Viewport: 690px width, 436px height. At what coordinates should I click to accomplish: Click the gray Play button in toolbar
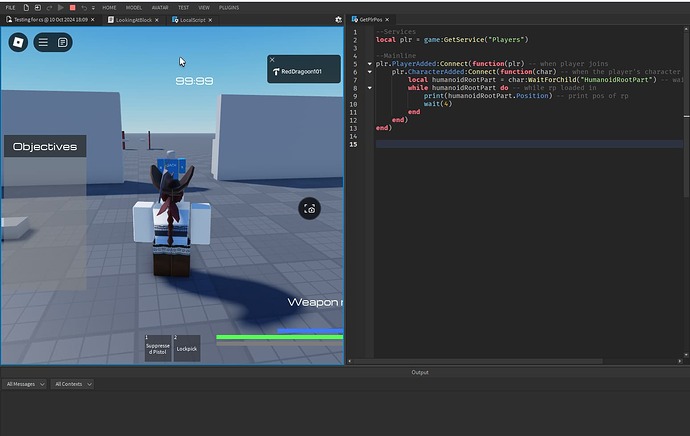60,7
